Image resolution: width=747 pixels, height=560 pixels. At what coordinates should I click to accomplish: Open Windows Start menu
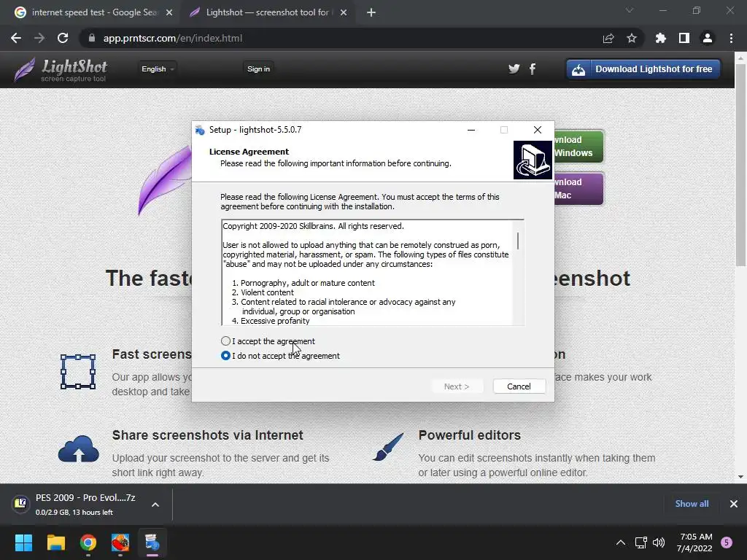point(23,542)
